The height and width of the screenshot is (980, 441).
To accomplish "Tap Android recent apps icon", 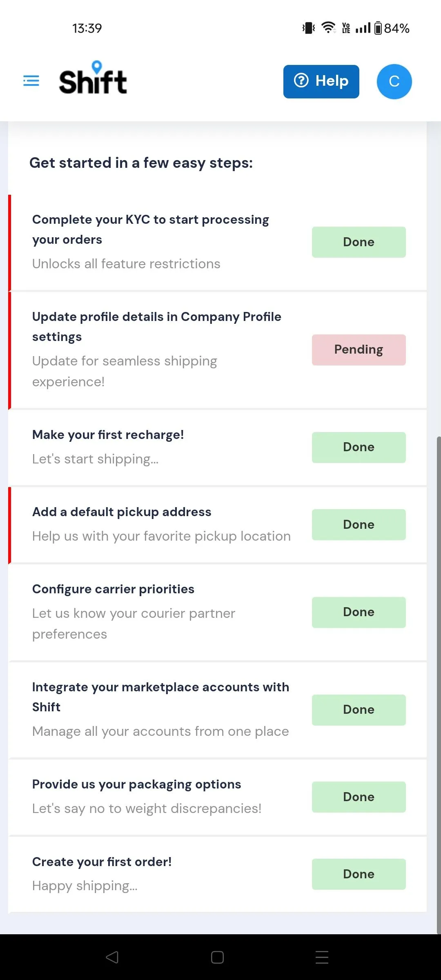I will click(x=322, y=957).
